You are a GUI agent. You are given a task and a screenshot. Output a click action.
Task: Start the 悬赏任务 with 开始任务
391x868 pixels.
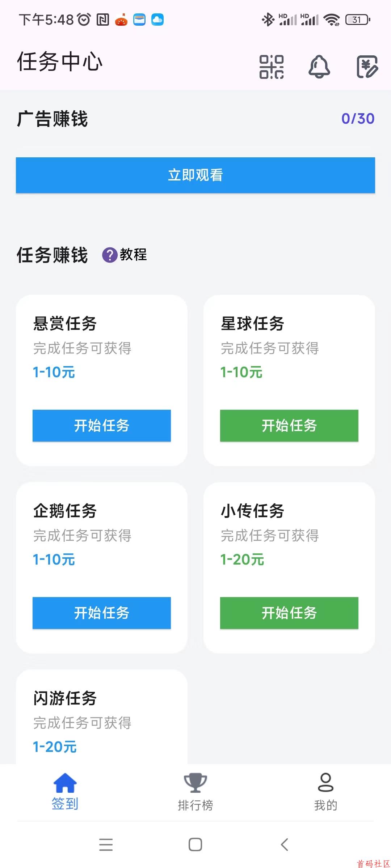[x=102, y=425]
